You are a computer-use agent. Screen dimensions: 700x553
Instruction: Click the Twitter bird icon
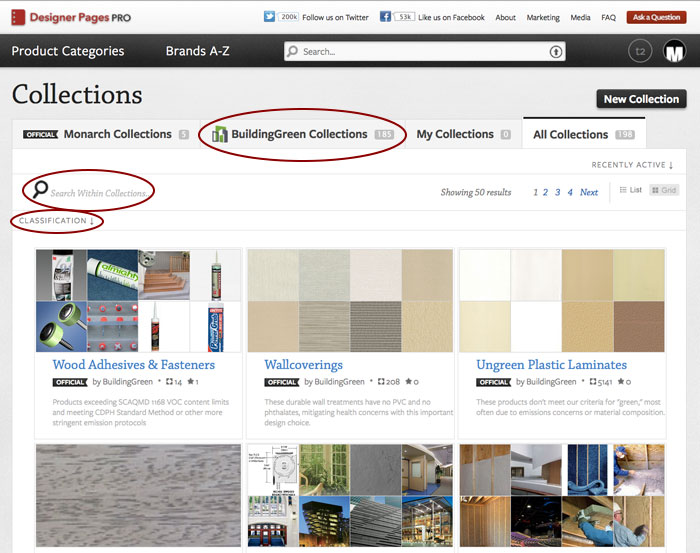pos(269,17)
